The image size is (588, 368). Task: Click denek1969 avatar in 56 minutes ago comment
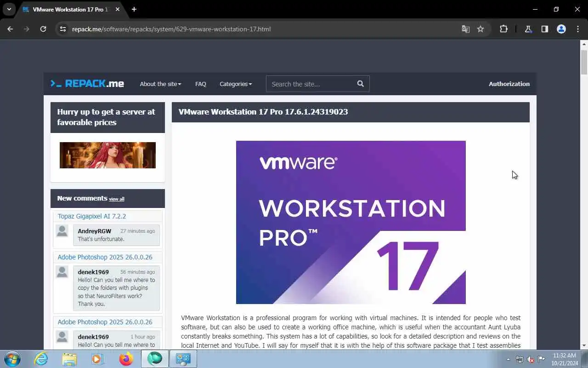click(62, 271)
